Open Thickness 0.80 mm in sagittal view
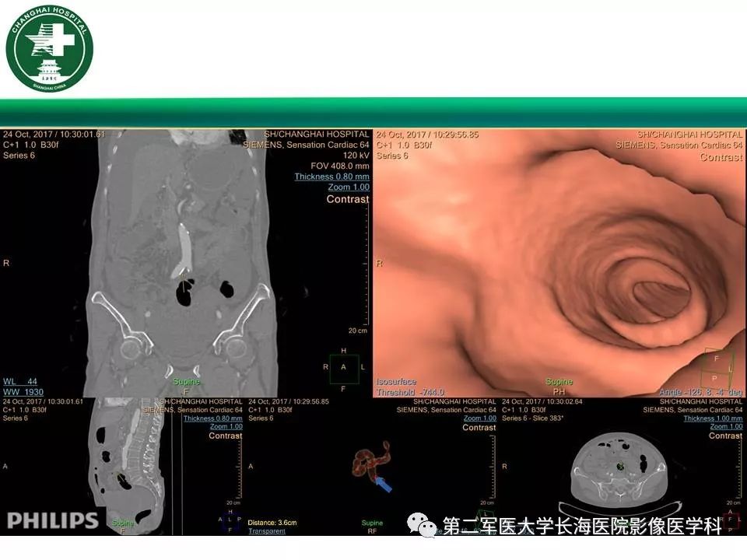 (213, 418)
